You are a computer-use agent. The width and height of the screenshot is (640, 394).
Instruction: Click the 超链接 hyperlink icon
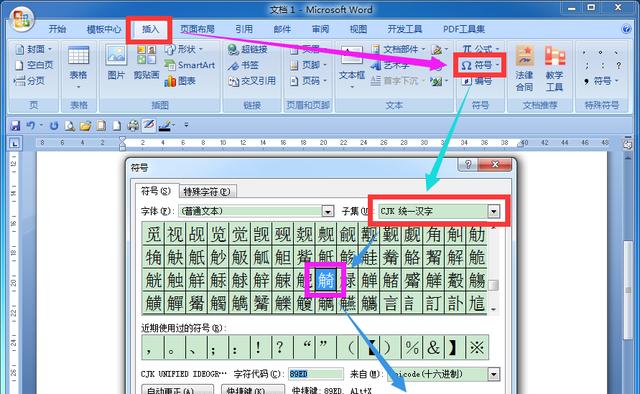[248, 49]
